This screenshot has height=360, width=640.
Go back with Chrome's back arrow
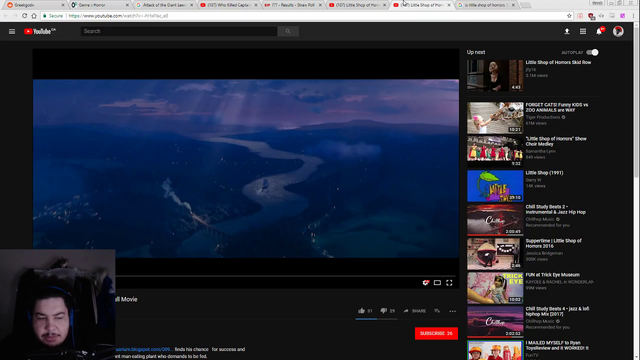click(x=6, y=16)
